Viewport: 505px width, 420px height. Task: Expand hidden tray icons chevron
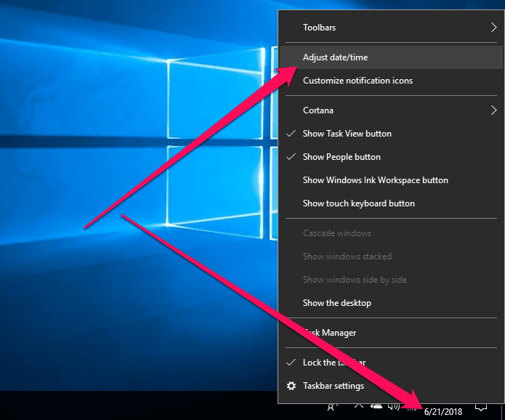359,405
